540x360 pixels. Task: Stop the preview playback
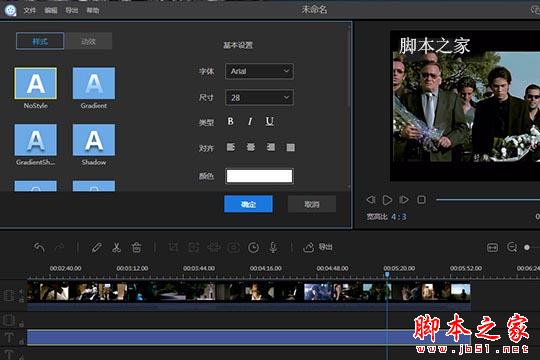[x=421, y=200]
